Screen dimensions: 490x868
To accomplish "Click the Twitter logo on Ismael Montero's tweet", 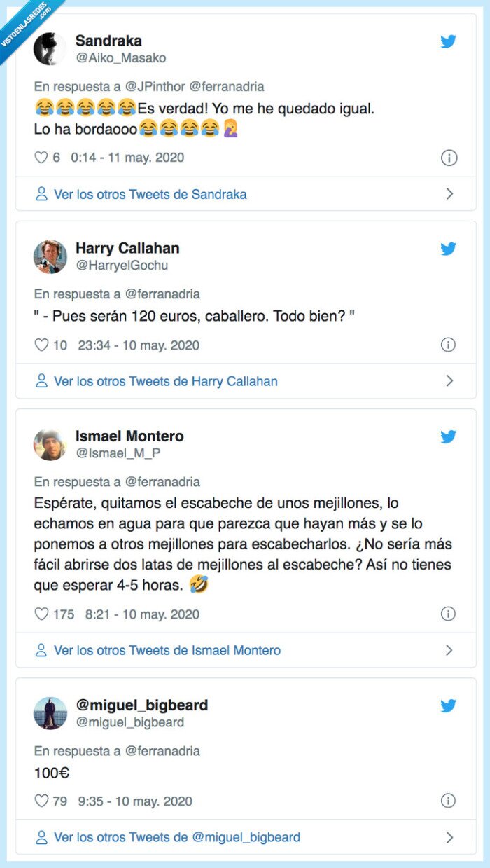I will point(448,436).
